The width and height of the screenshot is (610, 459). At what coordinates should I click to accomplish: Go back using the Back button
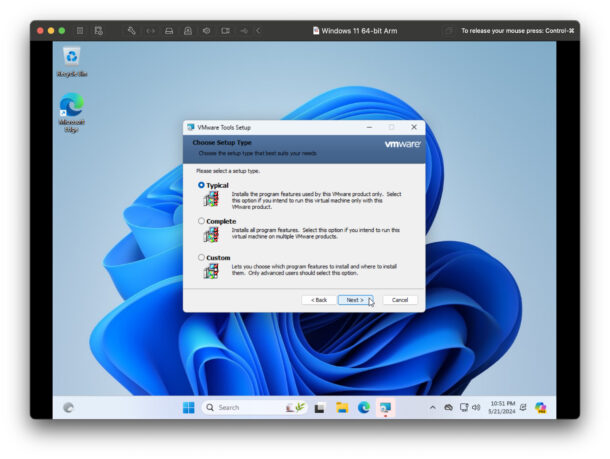click(318, 300)
